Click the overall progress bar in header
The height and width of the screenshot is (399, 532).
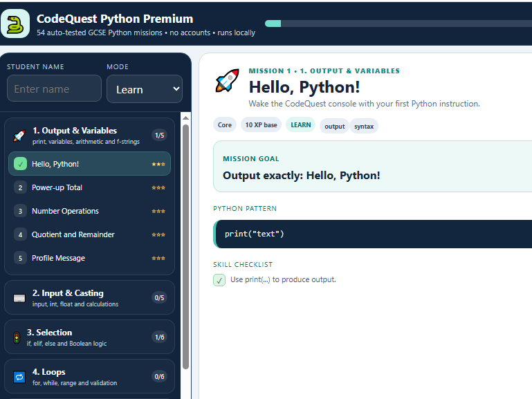point(398,24)
